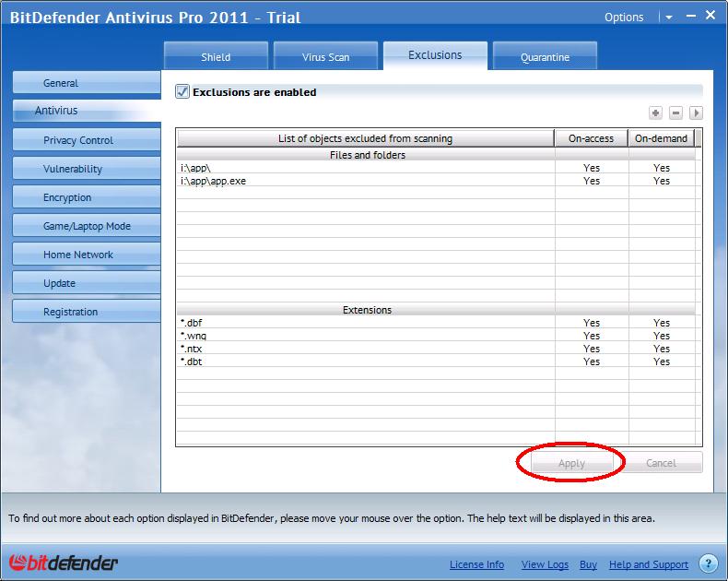Screen dimensions: 728x581
Task: Click the BitDefender logo
Action: pos(64,563)
